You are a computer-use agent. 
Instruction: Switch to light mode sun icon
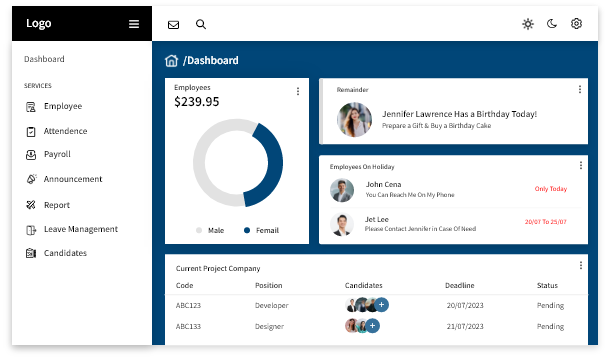pyautogui.click(x=528, y=24)
